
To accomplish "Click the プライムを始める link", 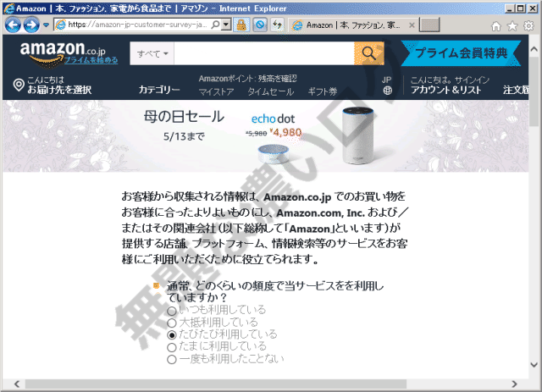I will coord(91,60).
